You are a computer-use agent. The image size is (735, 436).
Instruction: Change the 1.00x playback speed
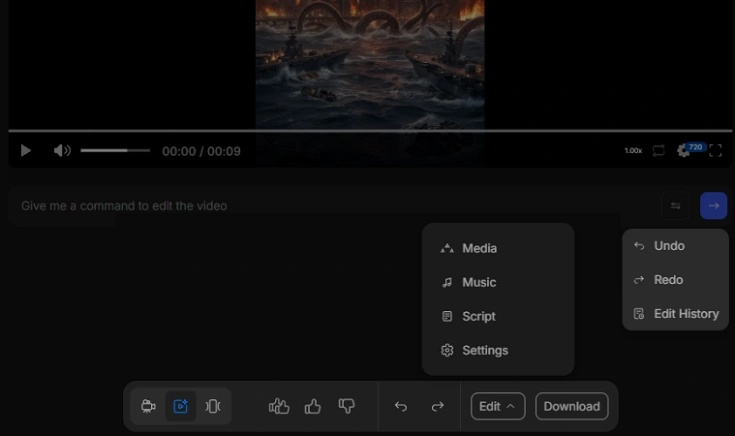pyautogui.click(x=633, y=150)
